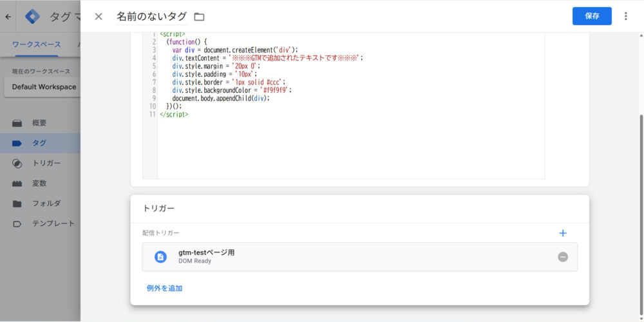Open the three-dot more options menu
Viewport: 644px width, 322px height.
point(625,16)
